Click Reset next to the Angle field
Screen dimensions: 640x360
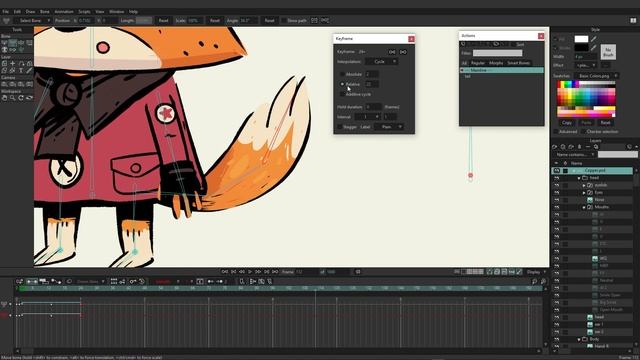click(269, 20)
